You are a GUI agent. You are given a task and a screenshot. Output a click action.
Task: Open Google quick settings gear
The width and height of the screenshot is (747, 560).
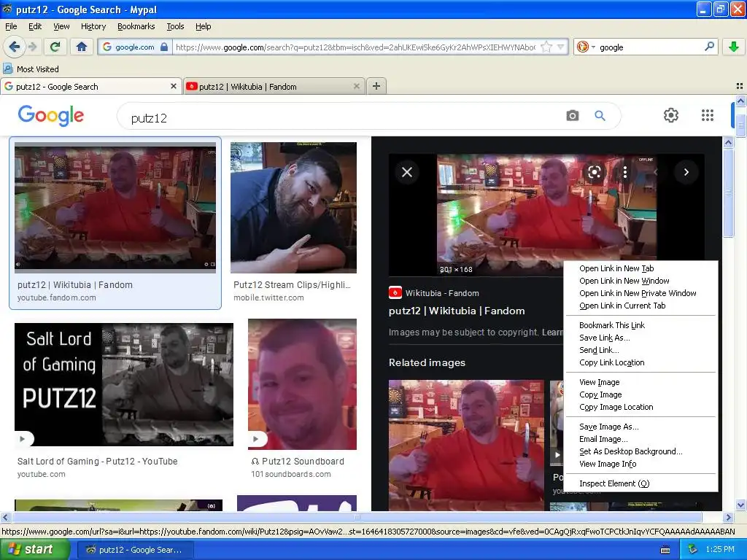point(671,115)
